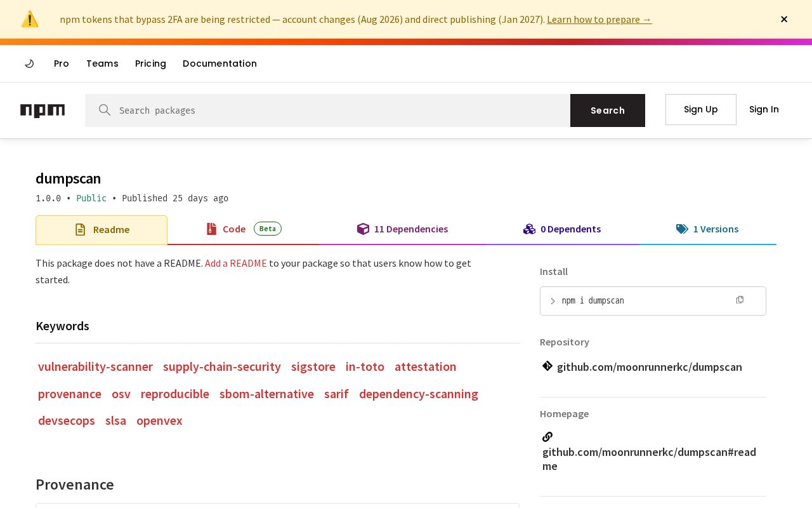812x508 pixels.
Task: Select the in-toto keyword
Action: 365,366
